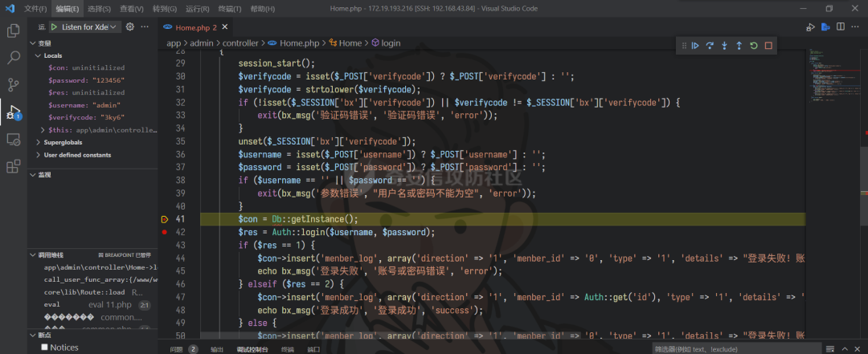Open the 选择(S) menu
Image resolution: width=868 pixels, height=354 pixels.
tap(99, 9)
